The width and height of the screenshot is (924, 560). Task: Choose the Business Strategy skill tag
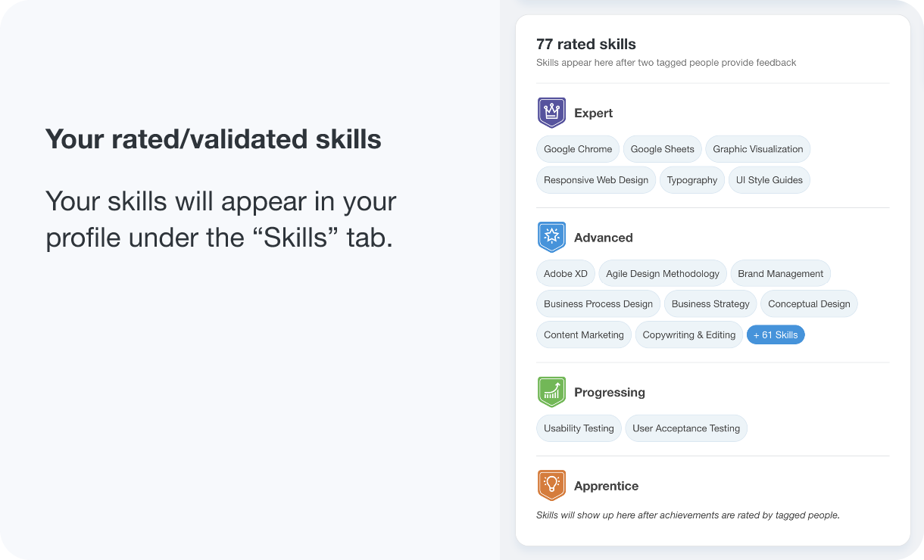[710, 303]
